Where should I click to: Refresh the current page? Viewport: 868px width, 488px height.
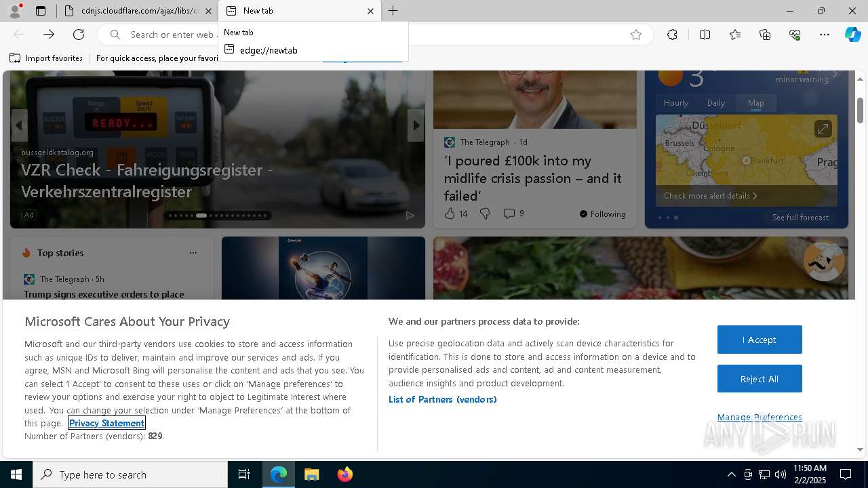click(x=79, y=35)
